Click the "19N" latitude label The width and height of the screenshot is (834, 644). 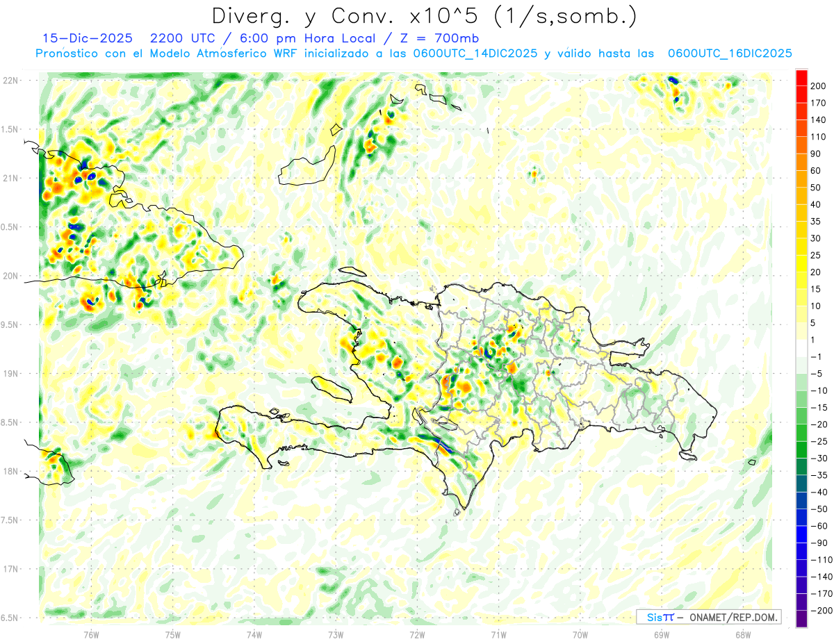pyautogui.click(x=10, y=374)
